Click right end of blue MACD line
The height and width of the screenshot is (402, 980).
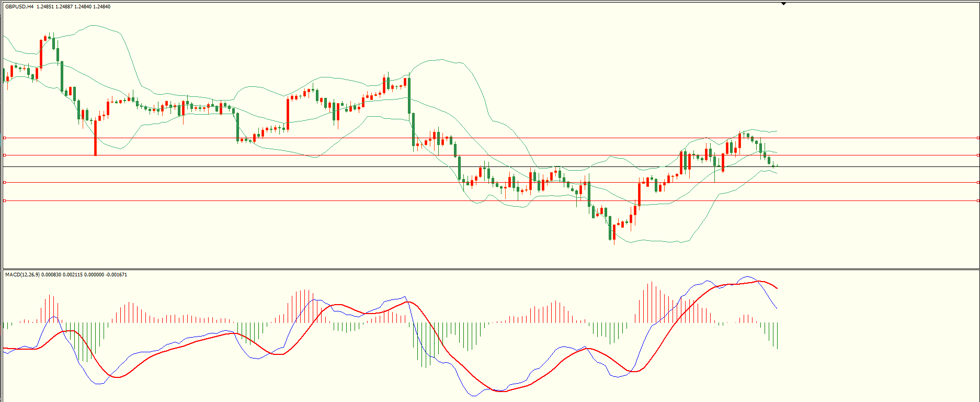pyautogui.click(x=777, y=308)
